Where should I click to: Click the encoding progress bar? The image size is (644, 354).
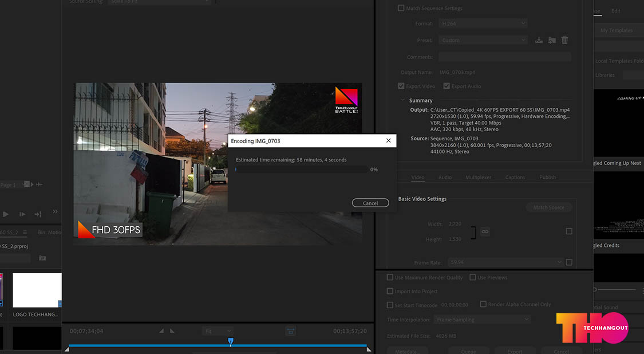[x=301, y=170]
